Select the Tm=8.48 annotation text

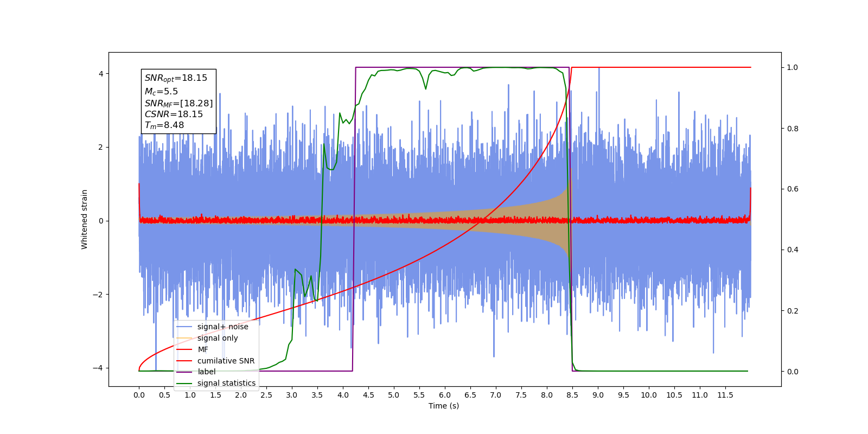click(164, 125)
